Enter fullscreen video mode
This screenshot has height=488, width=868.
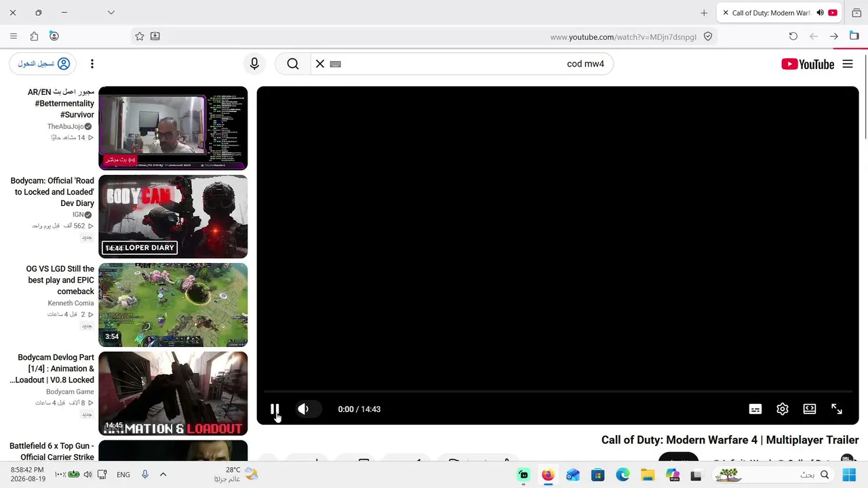tap(837, 409)
